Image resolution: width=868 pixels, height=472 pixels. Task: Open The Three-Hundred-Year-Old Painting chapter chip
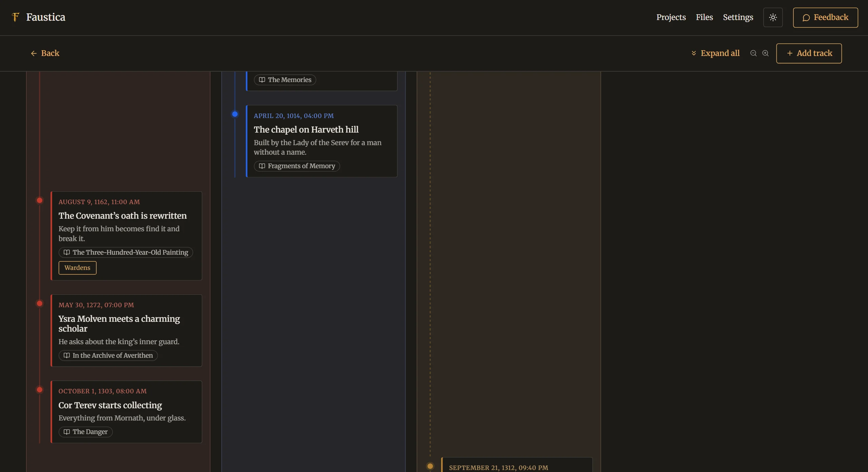pyautogui.click(x=125, y=252)
